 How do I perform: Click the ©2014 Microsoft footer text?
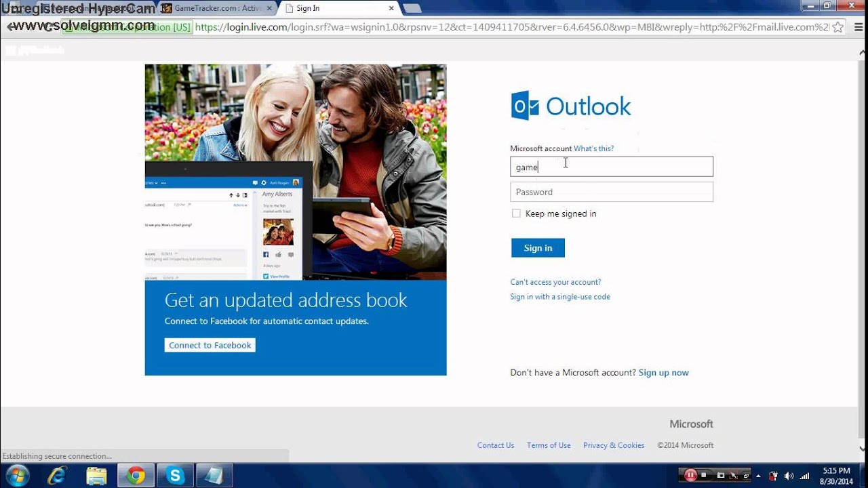coord(685,445)
